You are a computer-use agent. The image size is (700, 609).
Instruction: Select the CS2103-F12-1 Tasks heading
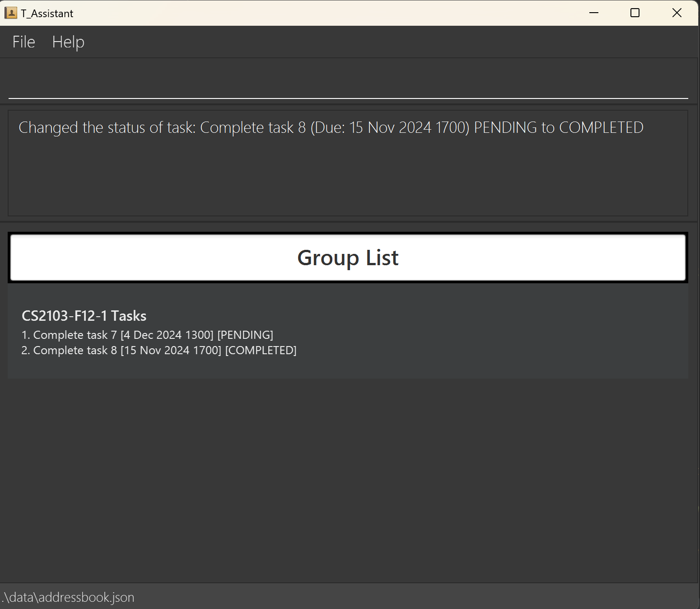point(84,316)
